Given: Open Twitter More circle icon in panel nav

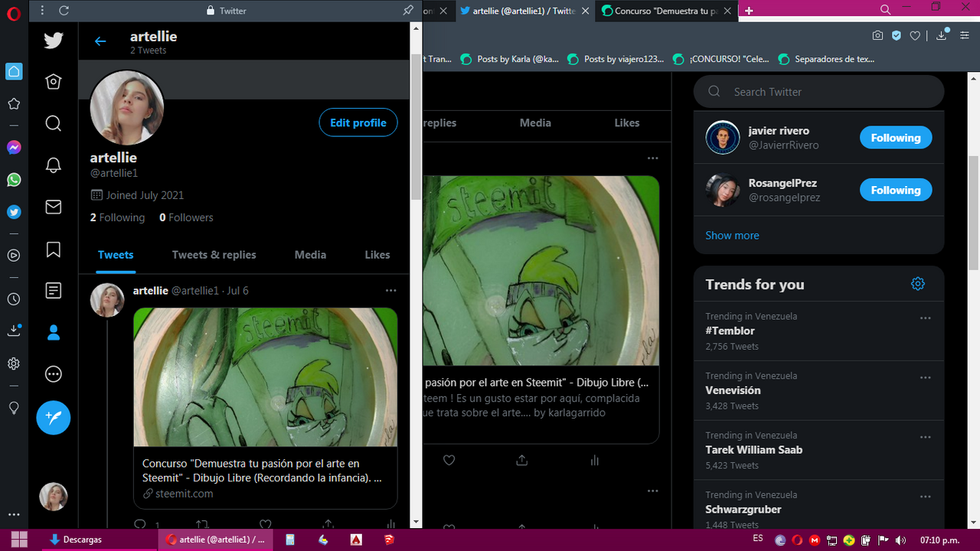Looking at the screenshot, I should (x=54, y=374).
